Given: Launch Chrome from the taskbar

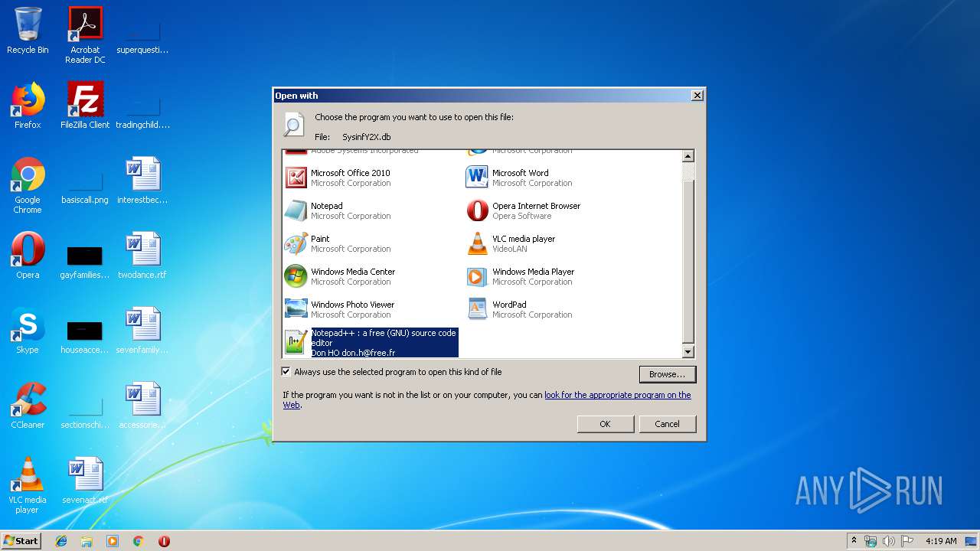Looking at the screenshot, I should pos(138,541).
